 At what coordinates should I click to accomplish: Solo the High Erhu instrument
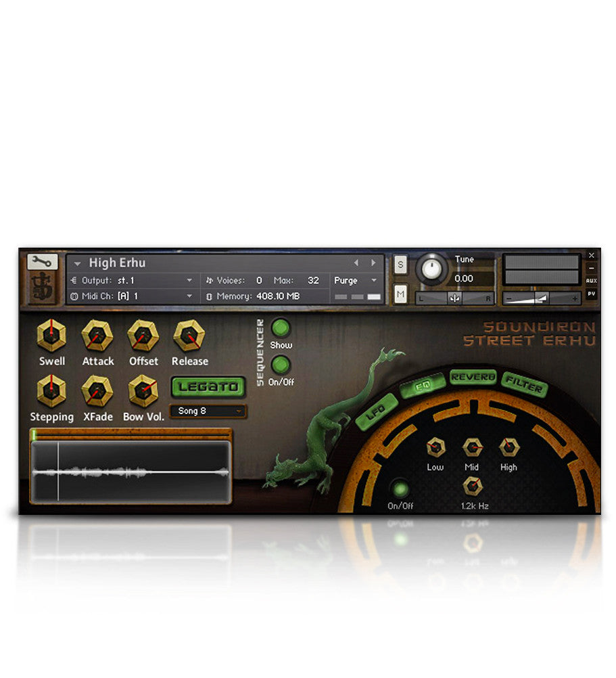[400, 265]
